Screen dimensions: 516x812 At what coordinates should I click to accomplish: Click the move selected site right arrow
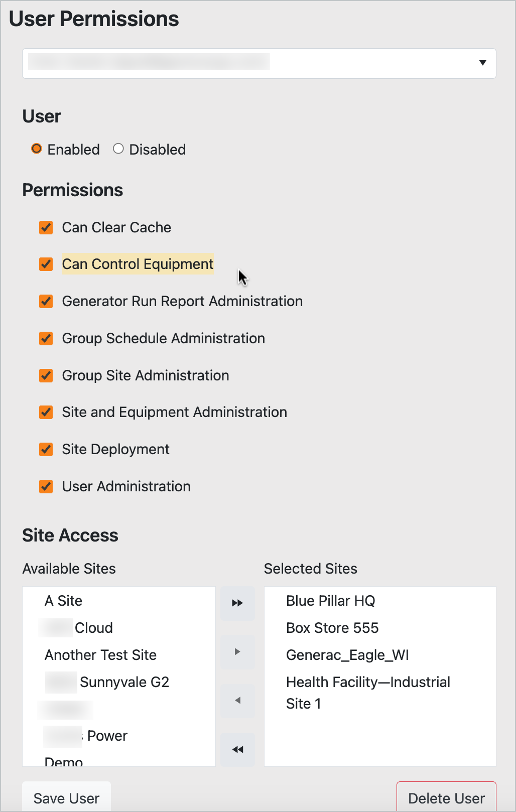[237, 651]
